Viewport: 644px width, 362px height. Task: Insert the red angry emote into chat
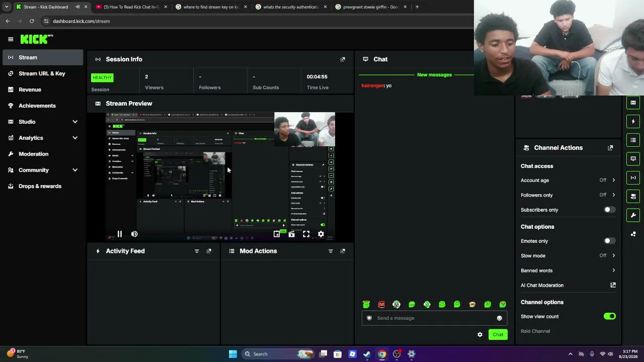381,304
